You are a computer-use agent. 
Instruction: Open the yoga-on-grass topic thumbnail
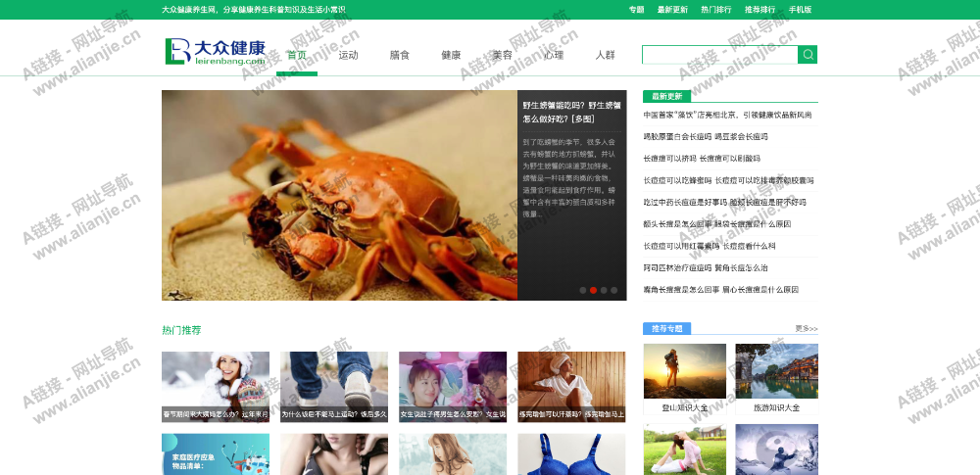(x=685, y=450)
